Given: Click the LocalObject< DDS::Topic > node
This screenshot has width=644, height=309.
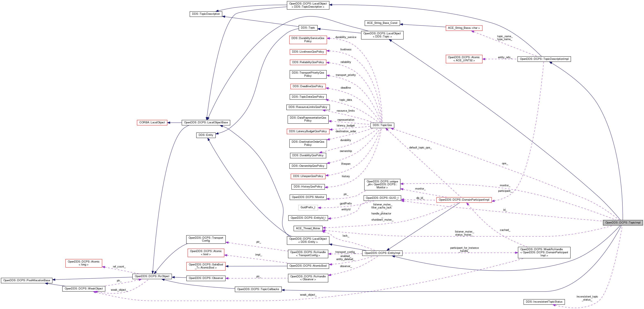Looking at the screenshot, I should tap(382, 35).
